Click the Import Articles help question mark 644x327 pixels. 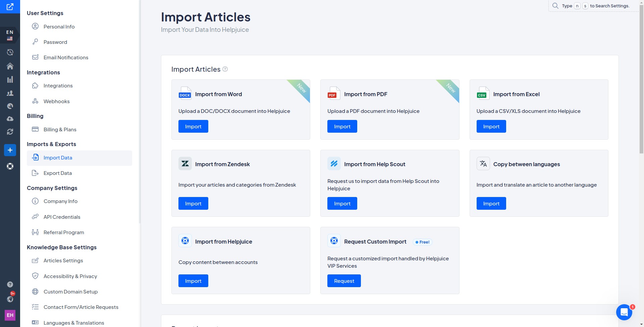tap(225, 69)
